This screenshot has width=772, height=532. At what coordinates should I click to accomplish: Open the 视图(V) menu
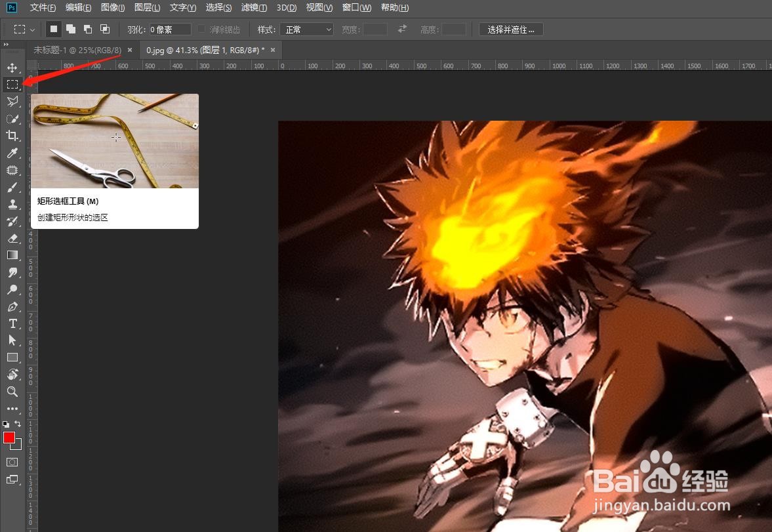(x=319, y=7)
